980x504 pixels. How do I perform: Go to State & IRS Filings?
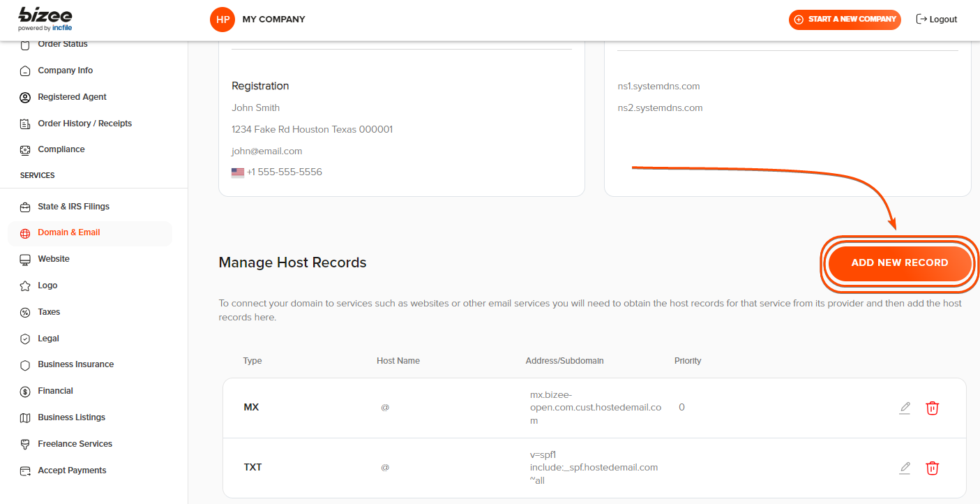coord(73,207)
